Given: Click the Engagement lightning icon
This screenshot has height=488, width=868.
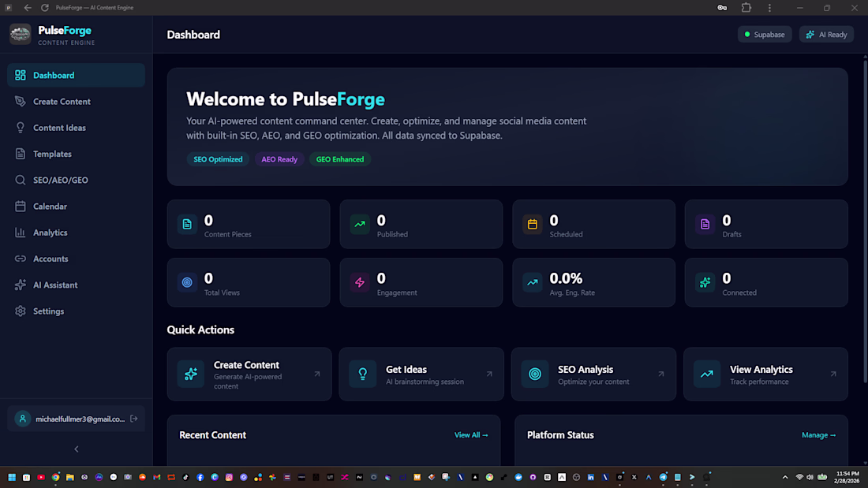Looking at the screenshot, I should pos(360,282).
